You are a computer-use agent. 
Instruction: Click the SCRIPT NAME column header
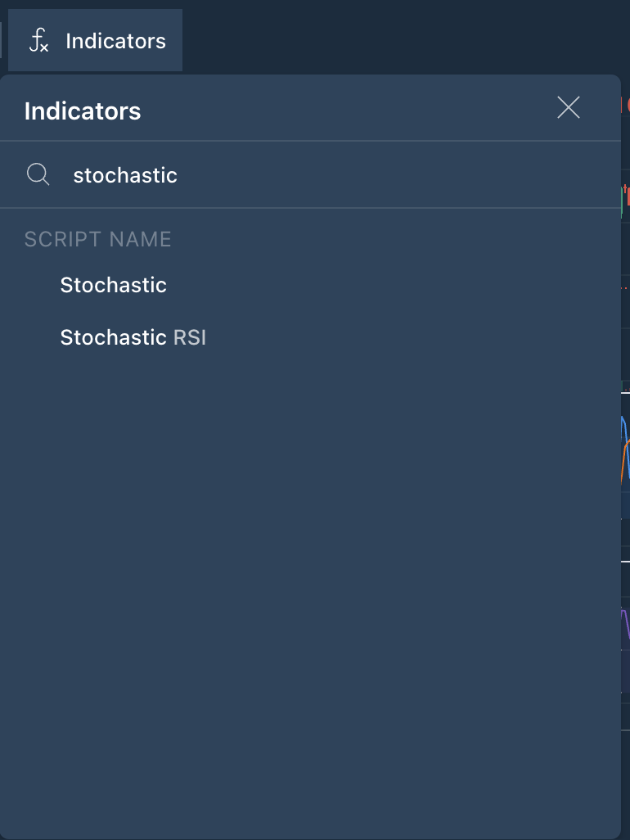[x=98, y=239]
